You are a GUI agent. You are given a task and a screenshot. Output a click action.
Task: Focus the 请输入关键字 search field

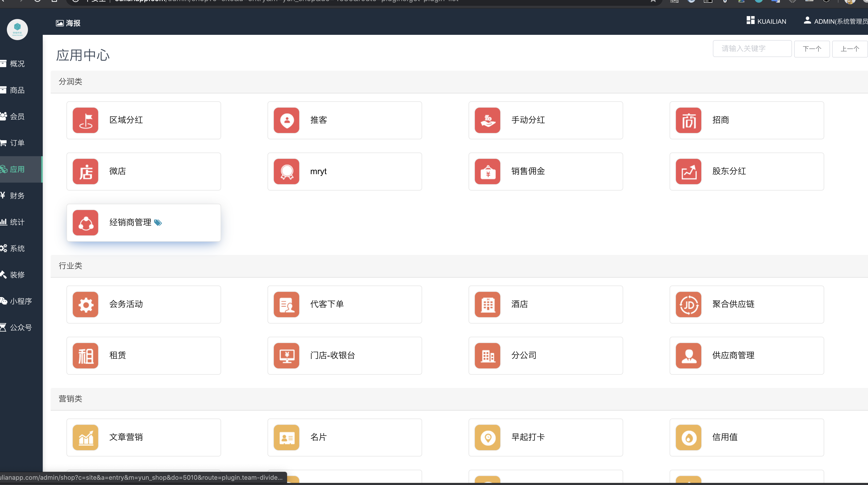pyautogui.click(x=752, y=49)
